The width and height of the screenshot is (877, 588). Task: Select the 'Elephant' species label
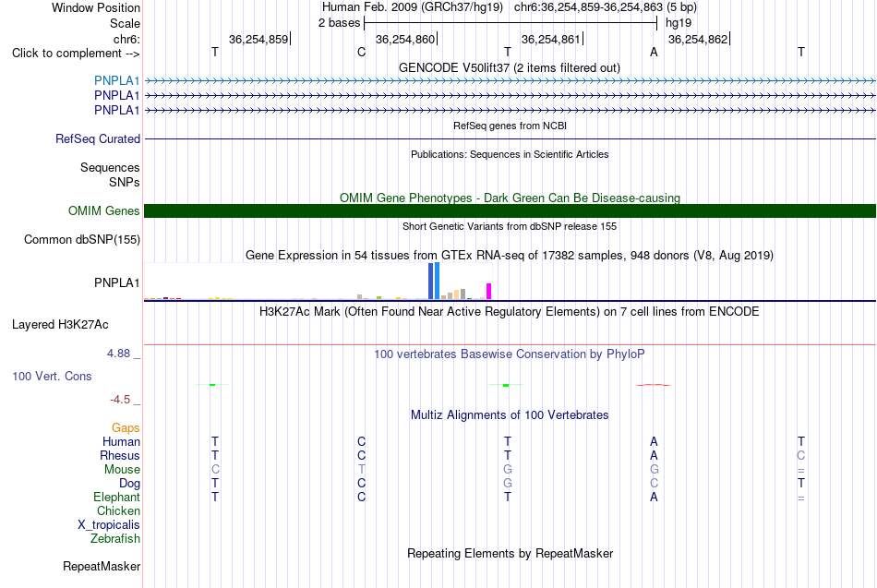click(x=116, y=498)
